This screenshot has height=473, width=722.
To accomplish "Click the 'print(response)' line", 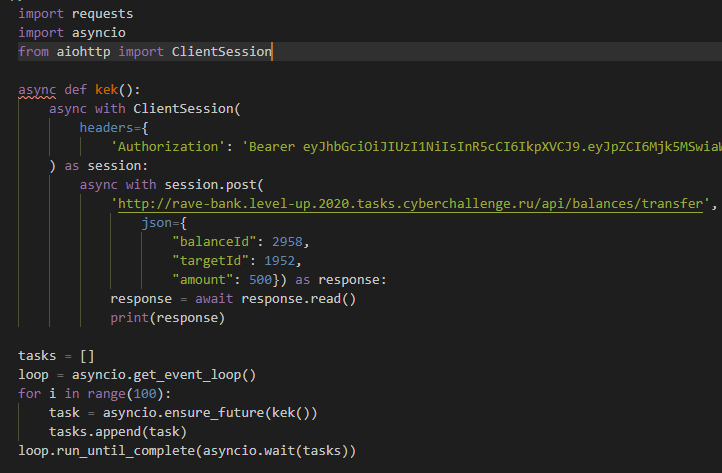I will tap(168, 318).
